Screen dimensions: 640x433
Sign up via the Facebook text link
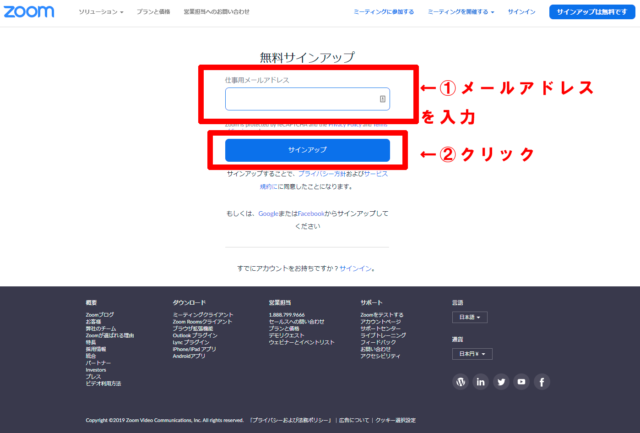click(311, 213)
